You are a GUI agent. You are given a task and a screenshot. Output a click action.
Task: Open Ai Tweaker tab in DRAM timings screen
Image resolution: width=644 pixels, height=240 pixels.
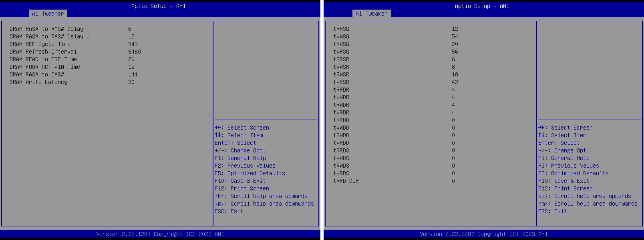pos(48,14)
